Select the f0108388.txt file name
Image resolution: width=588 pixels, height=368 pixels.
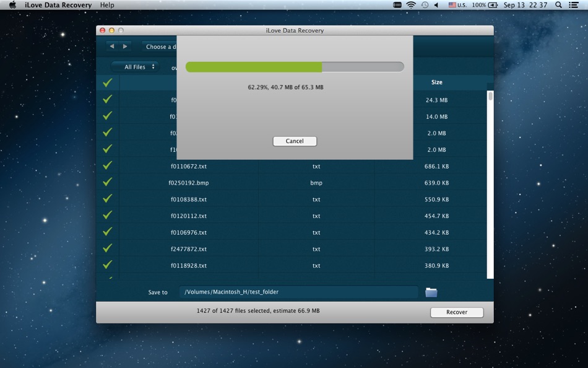tap(189, 199)
